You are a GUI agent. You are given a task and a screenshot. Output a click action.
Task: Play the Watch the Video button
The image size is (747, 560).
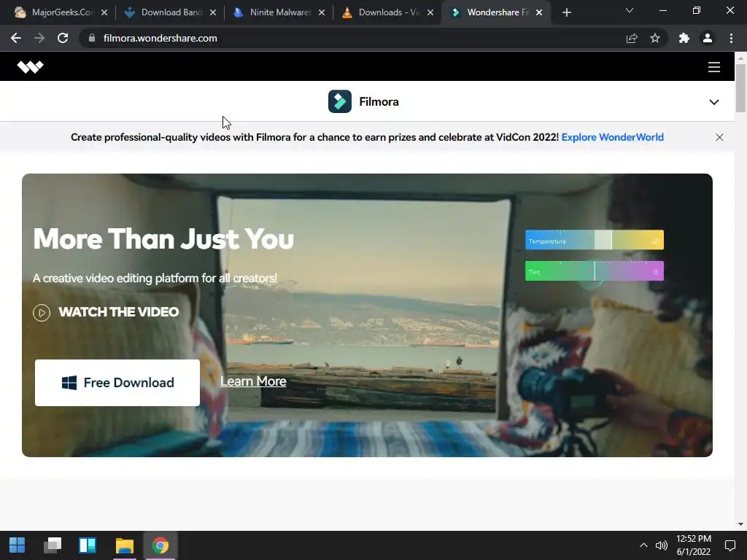point(106,312)
